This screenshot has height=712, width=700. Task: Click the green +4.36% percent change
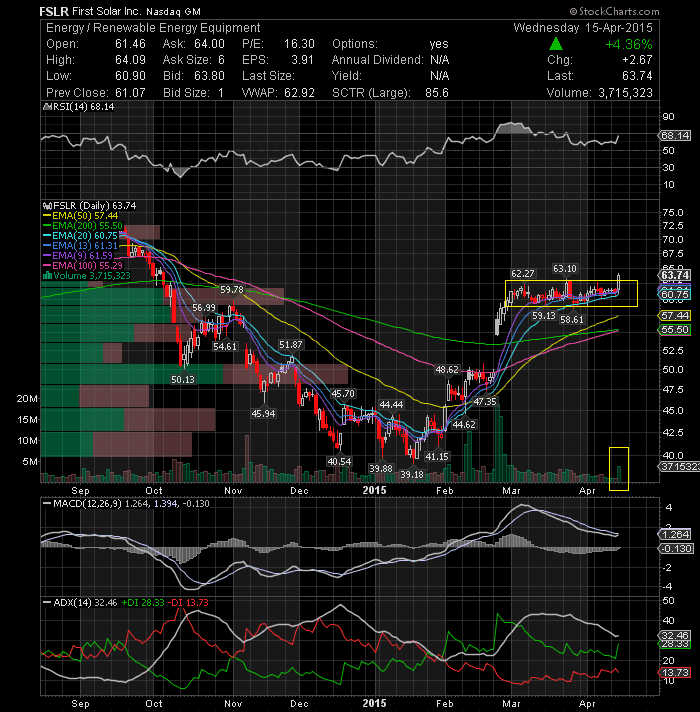point(629,44)
